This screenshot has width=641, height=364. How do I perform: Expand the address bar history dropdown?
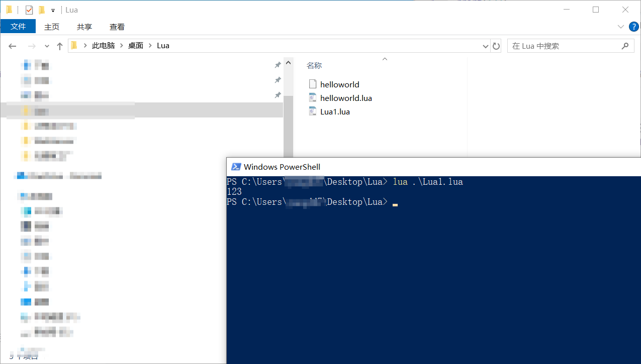(x=486, y=46)
